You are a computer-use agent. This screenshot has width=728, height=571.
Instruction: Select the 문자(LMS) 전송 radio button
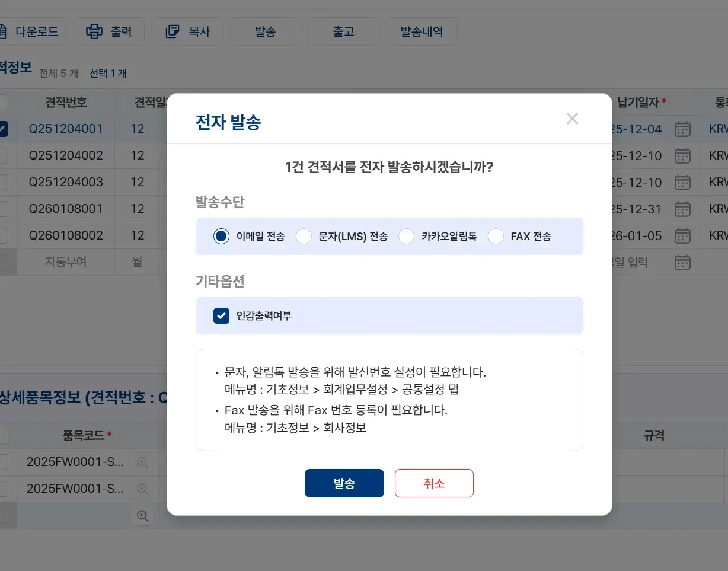[x=304, y=235]
